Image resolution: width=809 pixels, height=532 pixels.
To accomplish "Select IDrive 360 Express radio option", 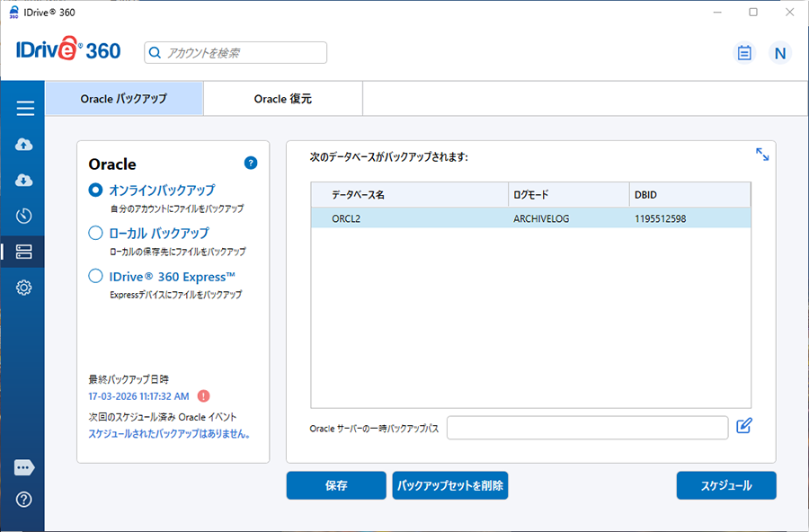I will 96,277.
